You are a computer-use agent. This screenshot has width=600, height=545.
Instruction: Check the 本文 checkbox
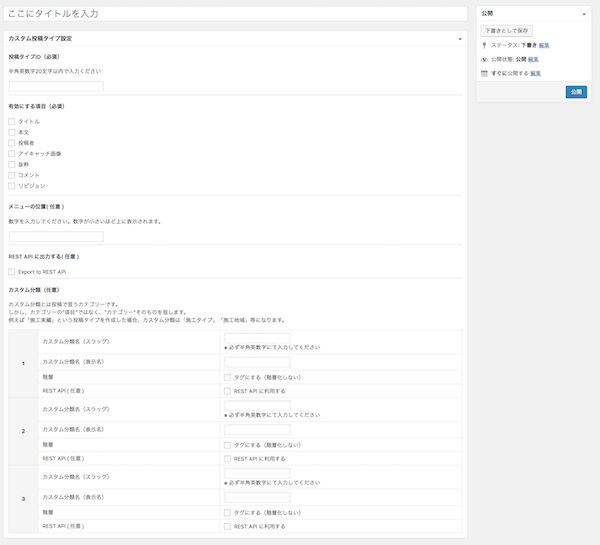(x=12, y=132)
